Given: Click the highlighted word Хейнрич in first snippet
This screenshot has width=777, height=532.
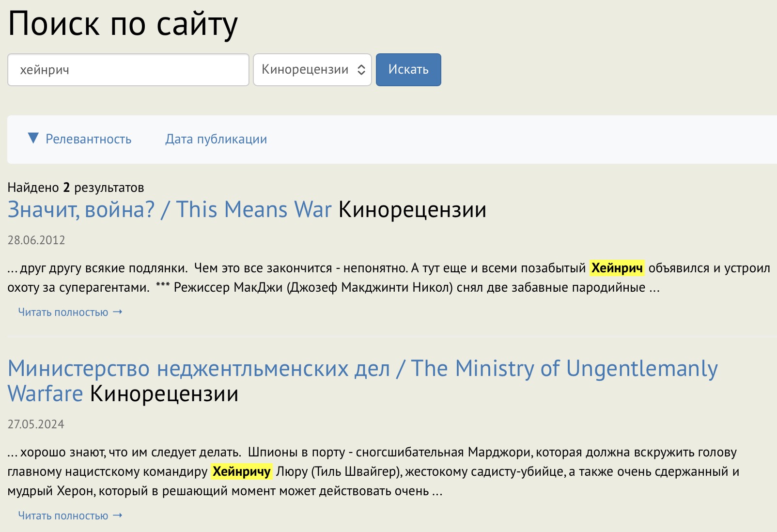Looking at the screenshot, I should (x=617, y=268).
